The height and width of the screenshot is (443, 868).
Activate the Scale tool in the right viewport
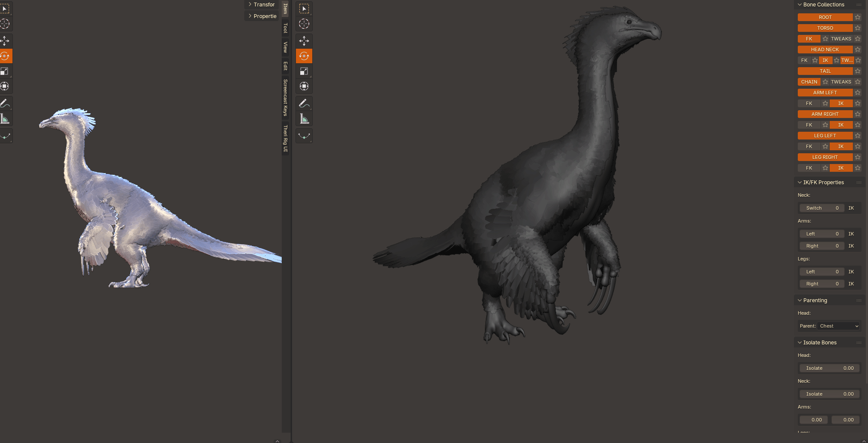coord(304,71)
